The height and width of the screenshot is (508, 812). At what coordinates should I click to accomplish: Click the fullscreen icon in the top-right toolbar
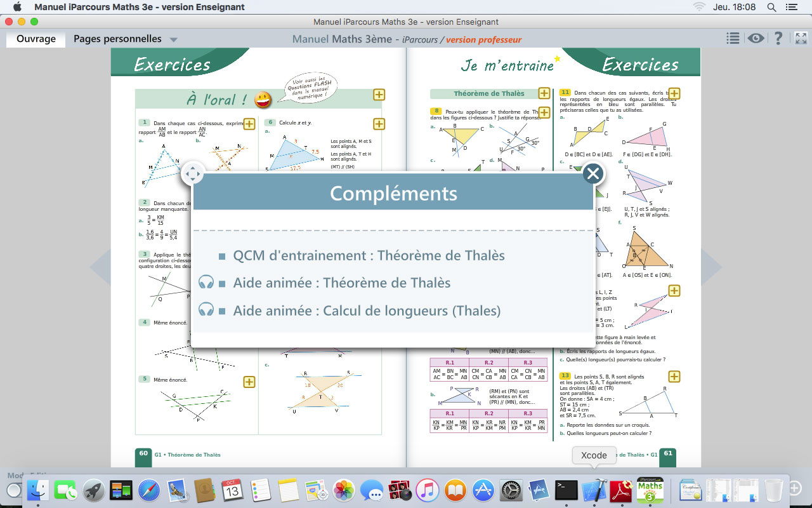[799, 39]
